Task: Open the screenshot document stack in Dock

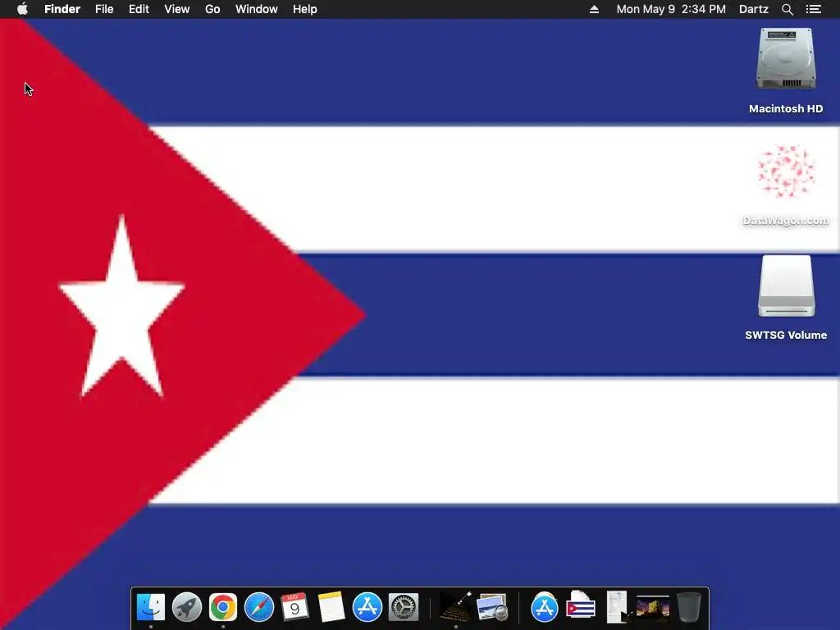Action: pyautogui.click(x=617, y=606)
